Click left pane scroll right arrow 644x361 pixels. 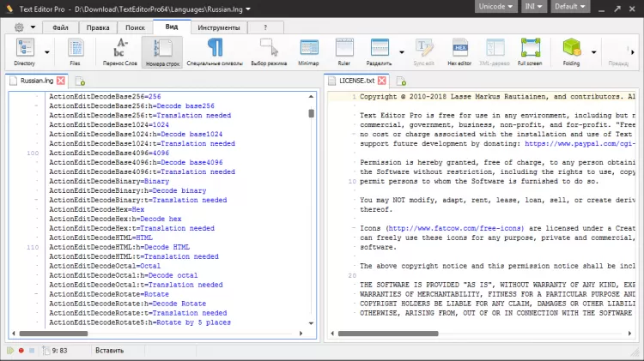(301, 334)
